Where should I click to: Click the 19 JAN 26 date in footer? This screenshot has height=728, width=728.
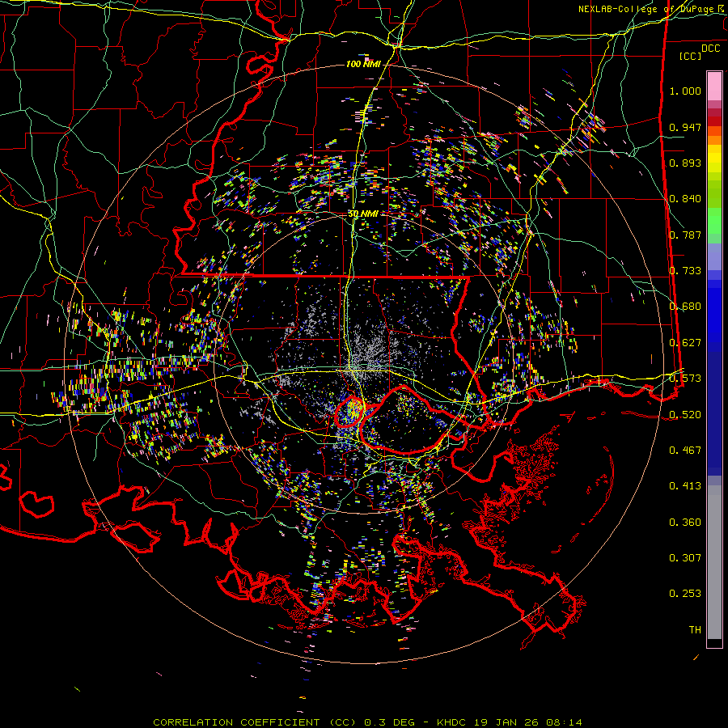(x=506, y=722)
